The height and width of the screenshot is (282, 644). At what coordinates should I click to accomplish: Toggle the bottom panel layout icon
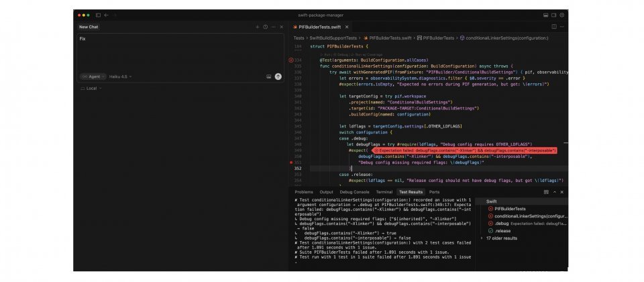(545, 15)
